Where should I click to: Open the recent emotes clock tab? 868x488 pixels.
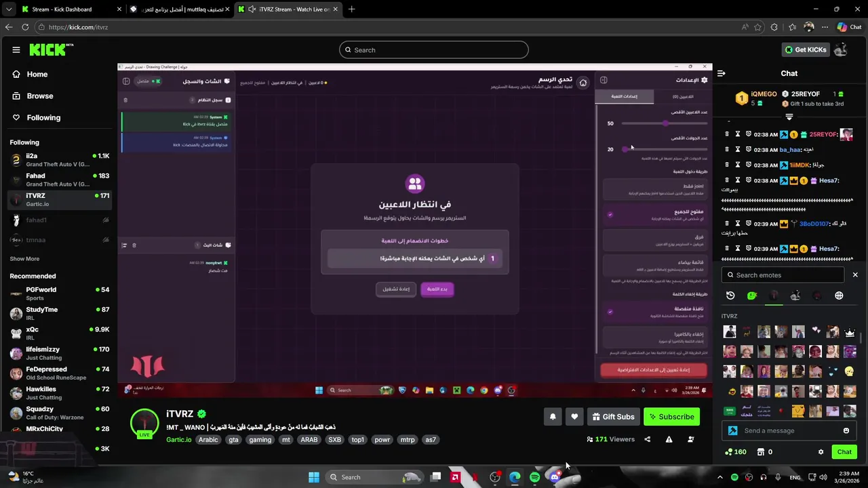[730, 296]
